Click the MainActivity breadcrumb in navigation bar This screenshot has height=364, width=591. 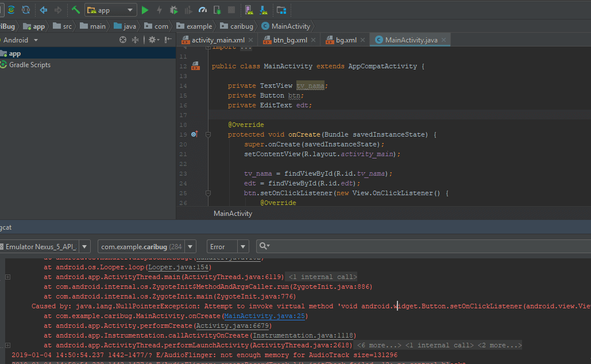[x=285, y=26]
